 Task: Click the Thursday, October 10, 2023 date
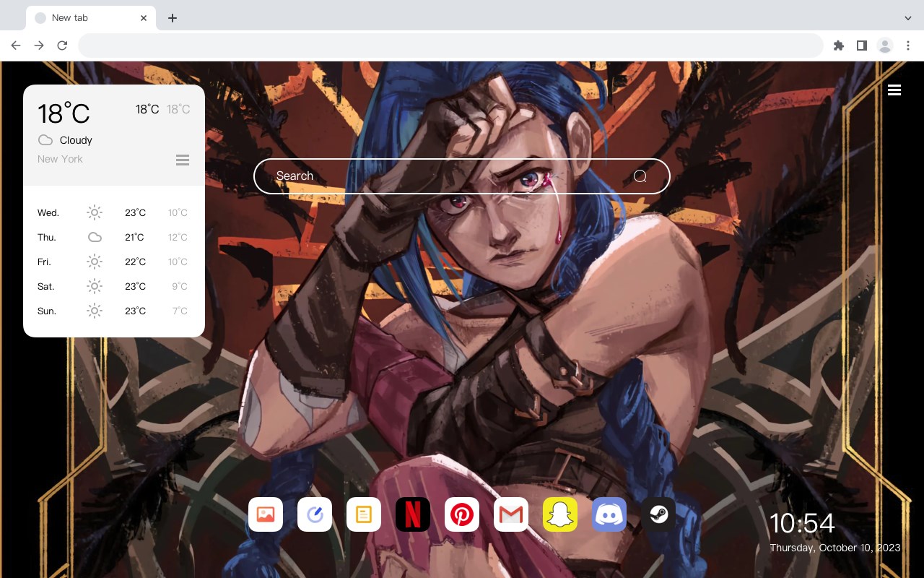click(835, 548)
